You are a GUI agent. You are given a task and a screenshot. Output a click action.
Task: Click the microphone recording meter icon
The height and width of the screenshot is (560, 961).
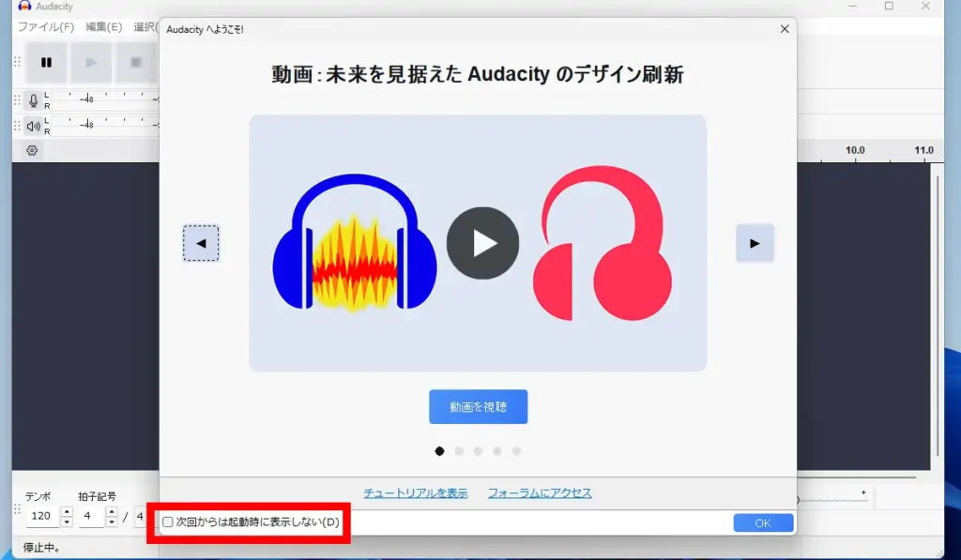tap(34, 98)
